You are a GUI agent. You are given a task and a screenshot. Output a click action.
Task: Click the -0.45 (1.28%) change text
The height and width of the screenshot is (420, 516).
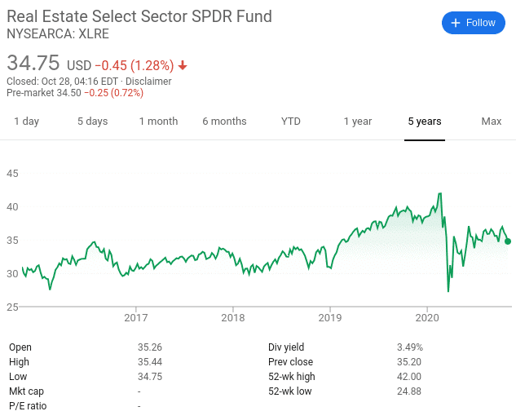click(x=135, y=65)
